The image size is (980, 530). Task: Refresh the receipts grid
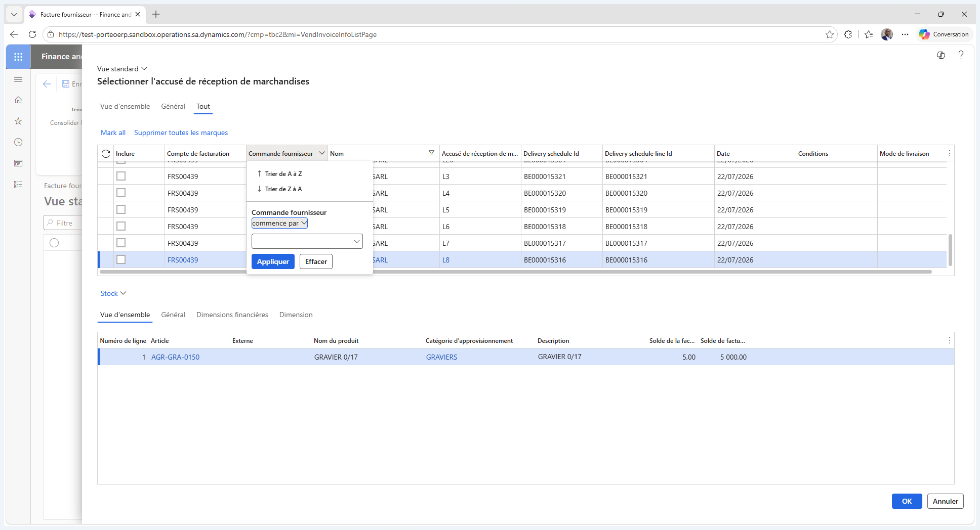tap(106, 154)
